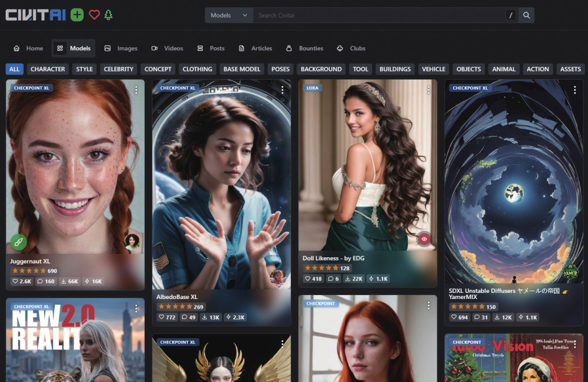Image resolution: width=588 pixels, height=382 pixels.
Task: Open the AlbedoBase XL card options menu
Action: [x=282, y=90]
